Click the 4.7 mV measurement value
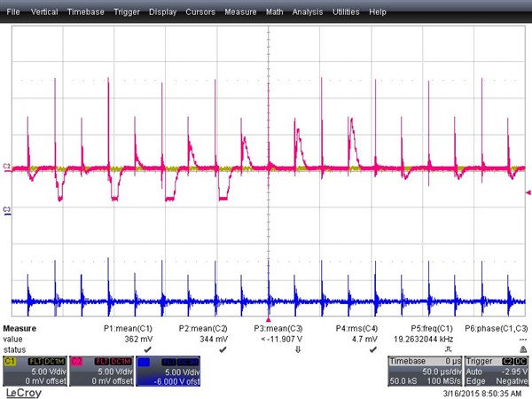The height and width of the screenshot is (399, 532). click(x=364, y=339)
